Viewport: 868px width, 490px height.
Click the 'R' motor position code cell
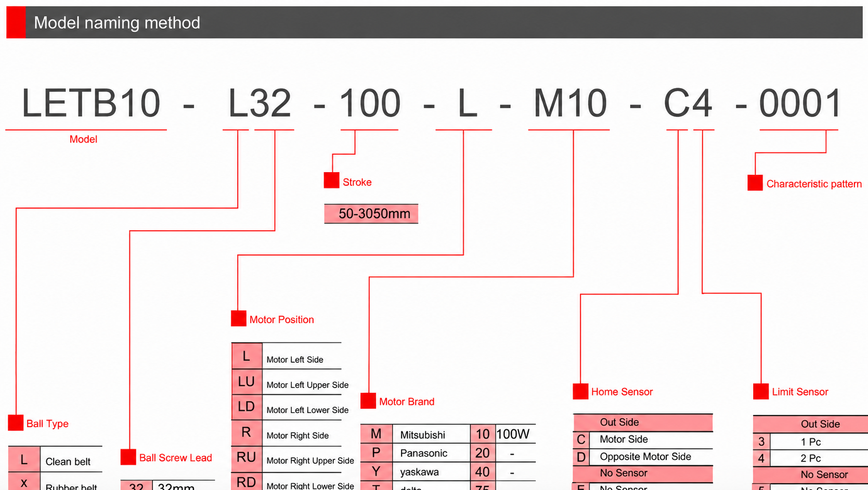click(247, 432)
